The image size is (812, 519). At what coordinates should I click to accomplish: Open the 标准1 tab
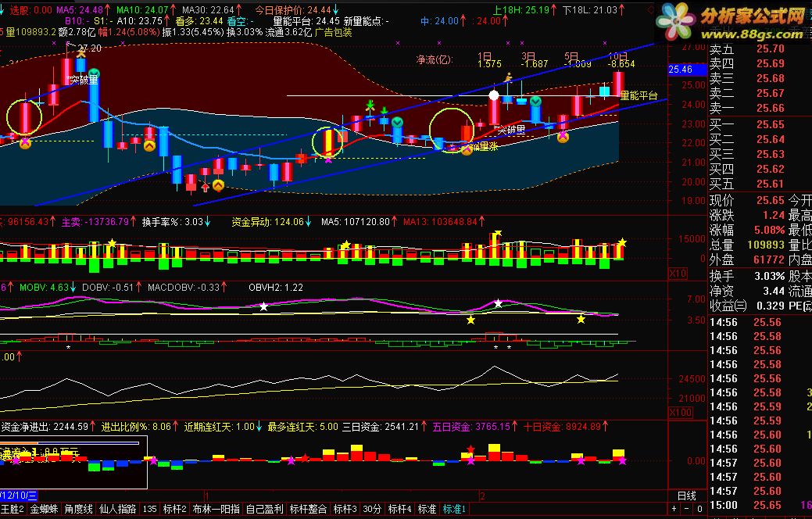pos(454,509)
